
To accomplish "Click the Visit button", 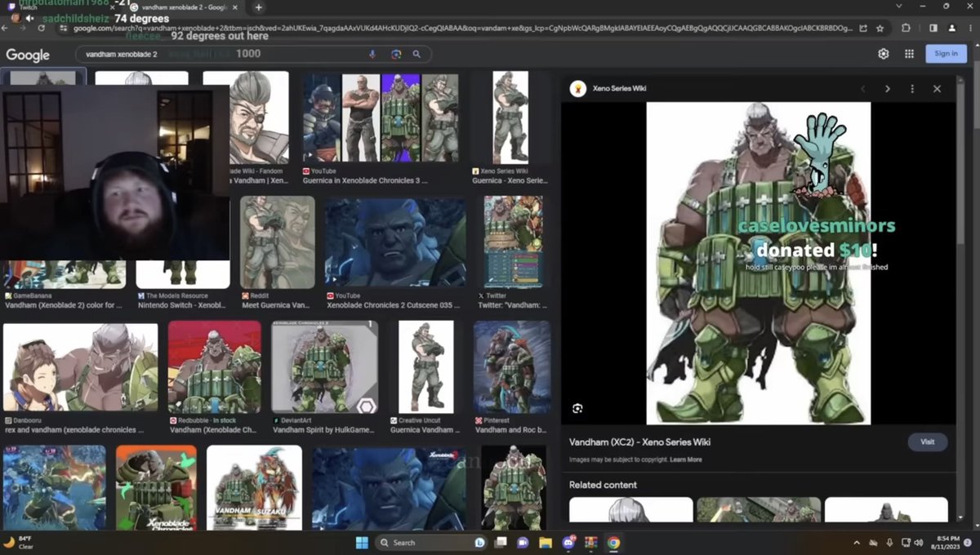I will 928,442.
